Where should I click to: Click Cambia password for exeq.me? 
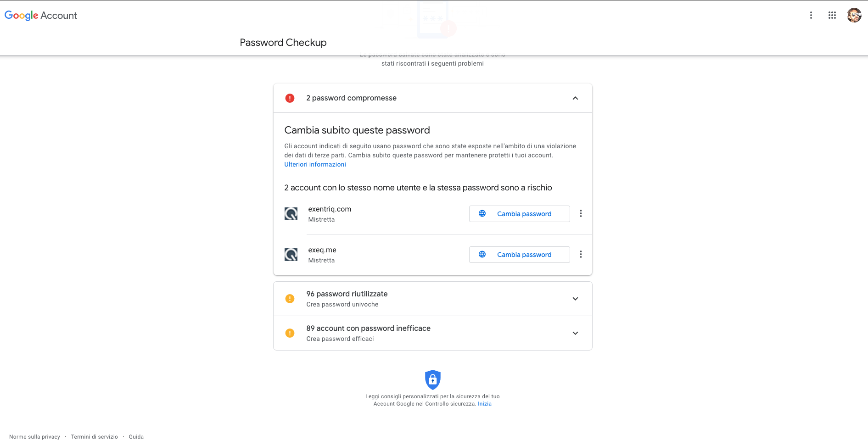(519, 255)
